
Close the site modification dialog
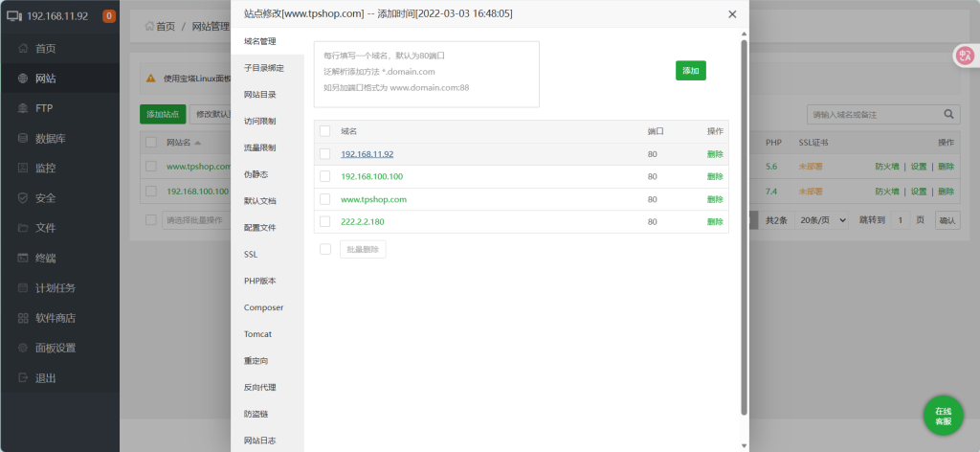pyautogui.click(x=732, y=14)
